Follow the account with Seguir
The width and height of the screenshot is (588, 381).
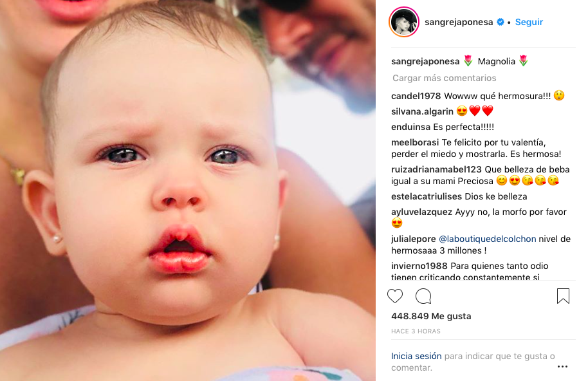point(529,22)
